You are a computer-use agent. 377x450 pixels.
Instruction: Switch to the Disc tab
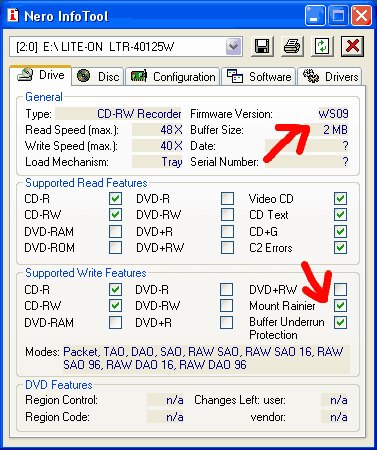pos(98,77)
